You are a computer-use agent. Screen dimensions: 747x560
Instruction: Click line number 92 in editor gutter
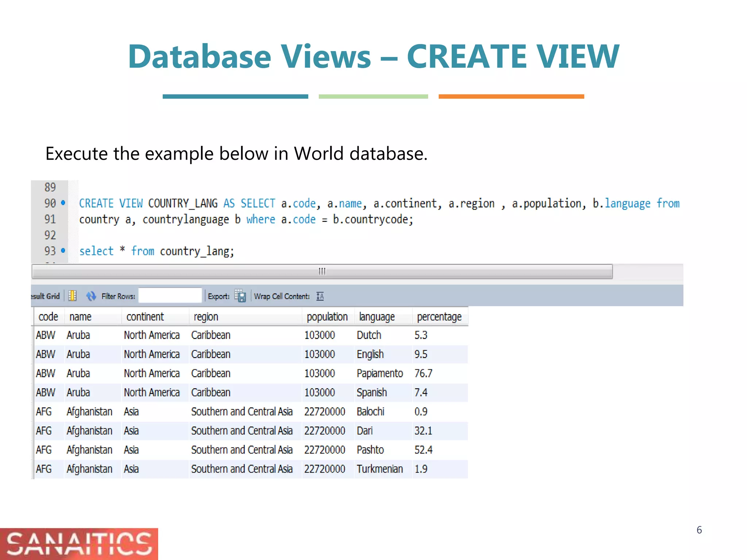(x=50, y=235)
